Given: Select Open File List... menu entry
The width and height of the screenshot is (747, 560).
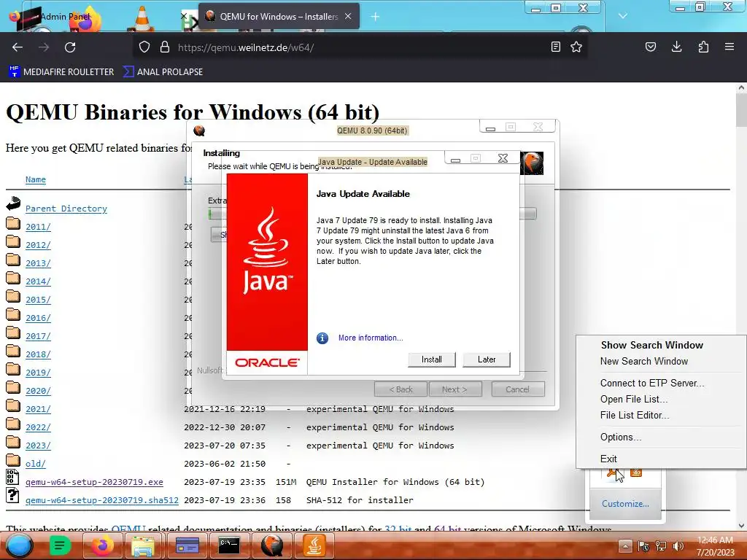Looking at the screenshot, I should pyautogui.click(x=634, y=400).
